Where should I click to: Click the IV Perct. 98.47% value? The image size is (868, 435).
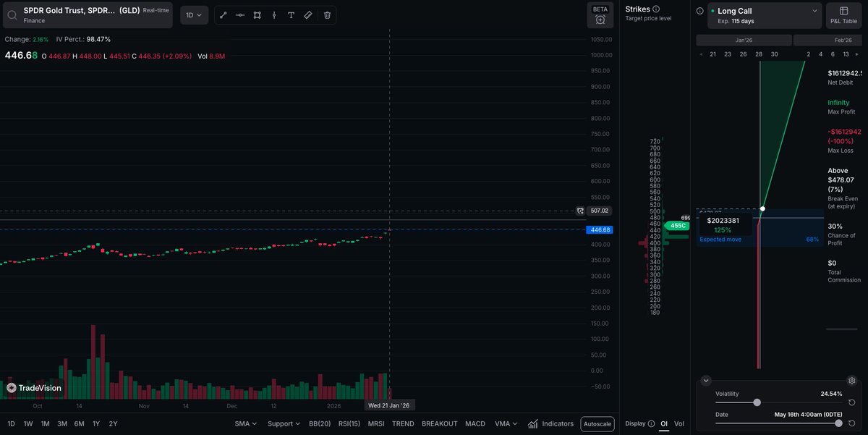click(99, 39)
